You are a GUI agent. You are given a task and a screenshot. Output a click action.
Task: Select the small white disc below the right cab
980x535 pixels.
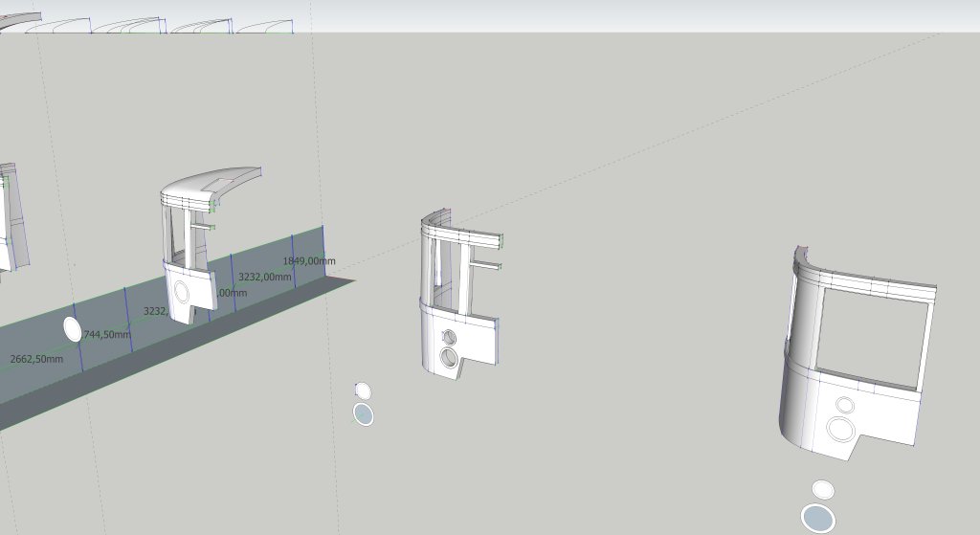tap(823, 490)
